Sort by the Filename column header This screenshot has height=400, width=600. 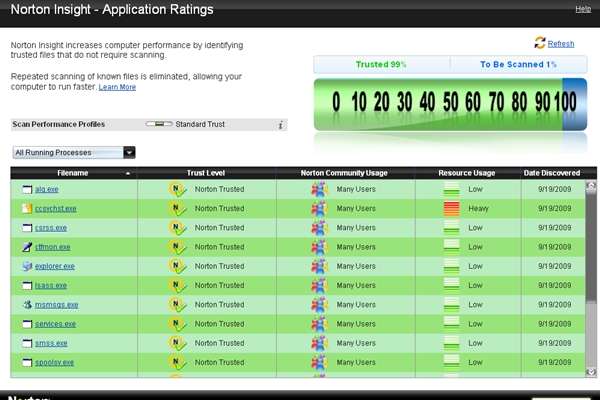pos(73,173)
